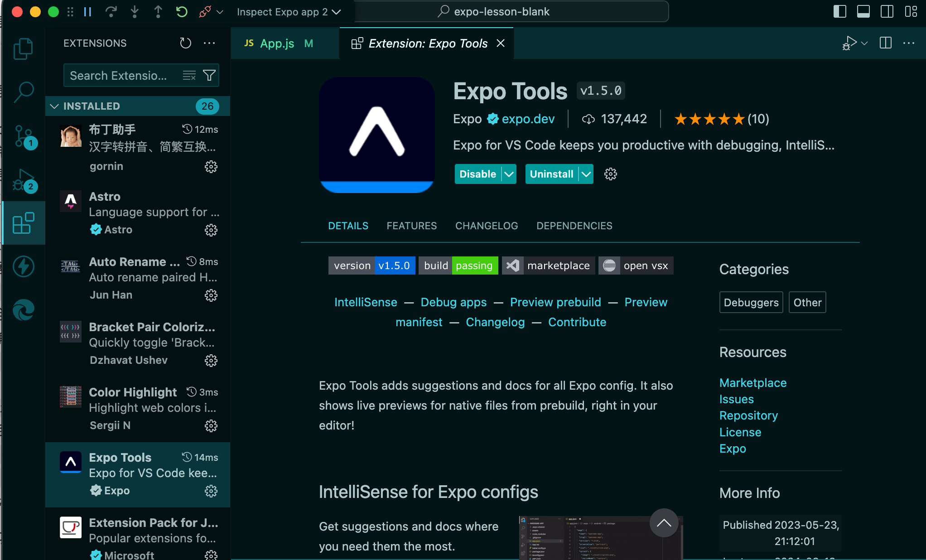Open the Repository resource link
The width and height of the screenshot is (926, 560).
(x=748, y=415)
